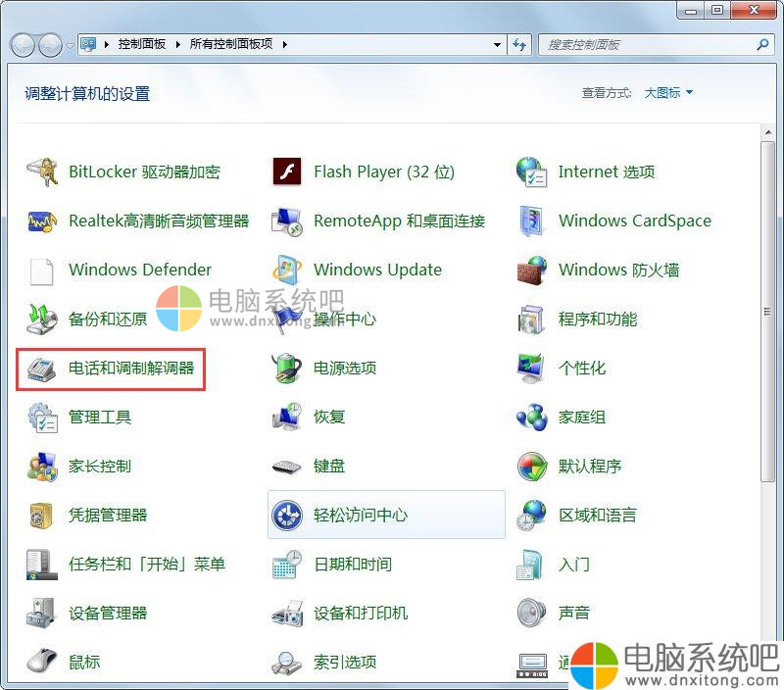Open the 管理工具 gear icon
Viewport: 784px width, 690px height.
(42, 417)
